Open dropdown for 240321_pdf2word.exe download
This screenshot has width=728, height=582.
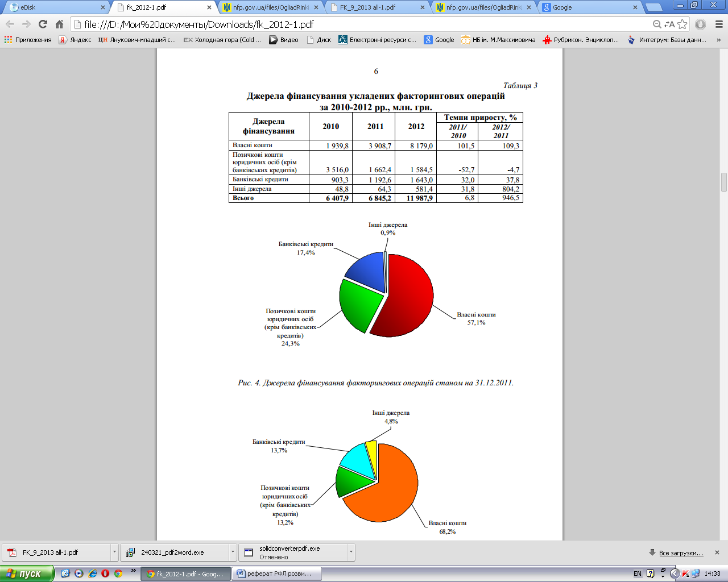(233, 552)
